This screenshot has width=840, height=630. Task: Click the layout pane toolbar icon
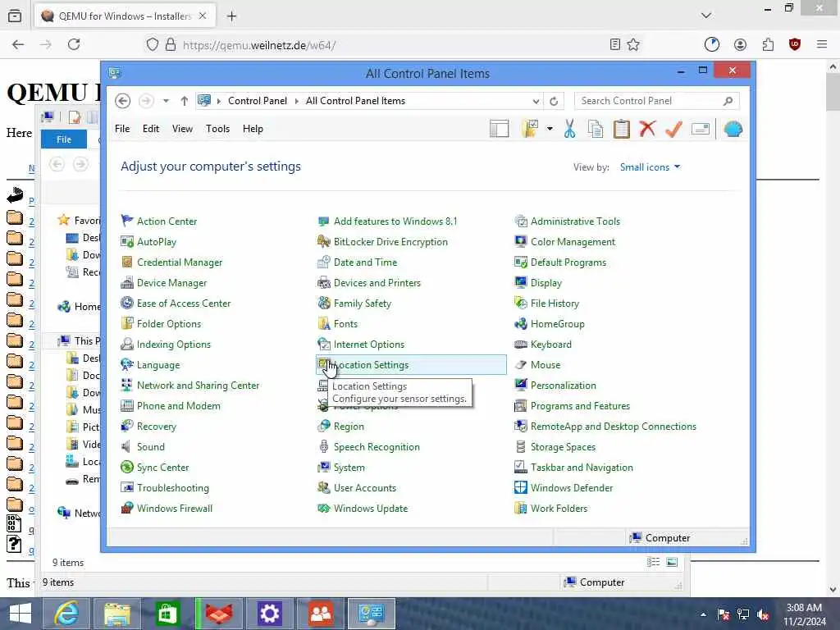[x=499, y=129]
